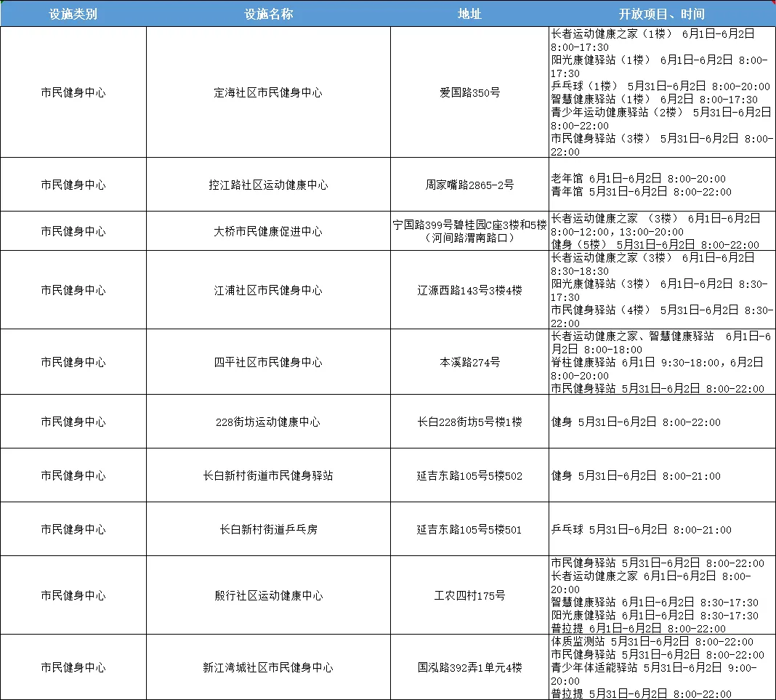
Task: Select the 控江路社区运动健康中心 cell
Action: tap(268, 184)
